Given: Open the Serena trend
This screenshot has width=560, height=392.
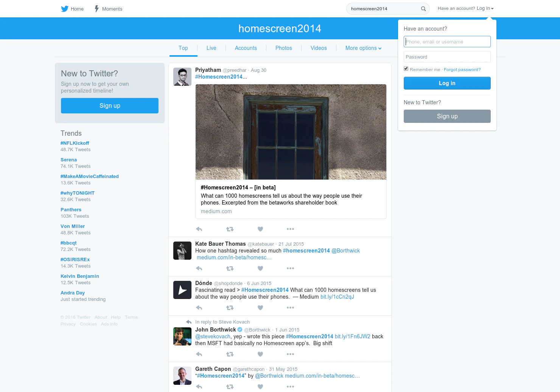Looking at the screenshot, I should click(x=68, y=160).
